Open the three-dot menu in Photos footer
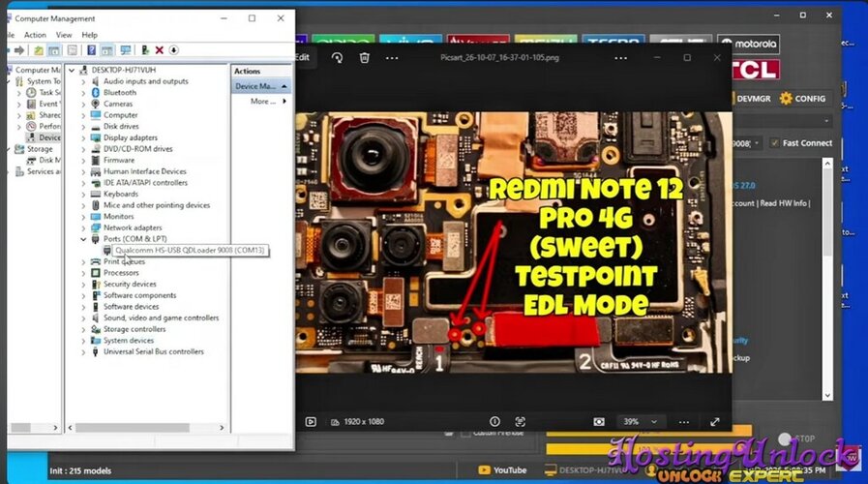This screenshot has width=868, height=484. tap(684, 422)
